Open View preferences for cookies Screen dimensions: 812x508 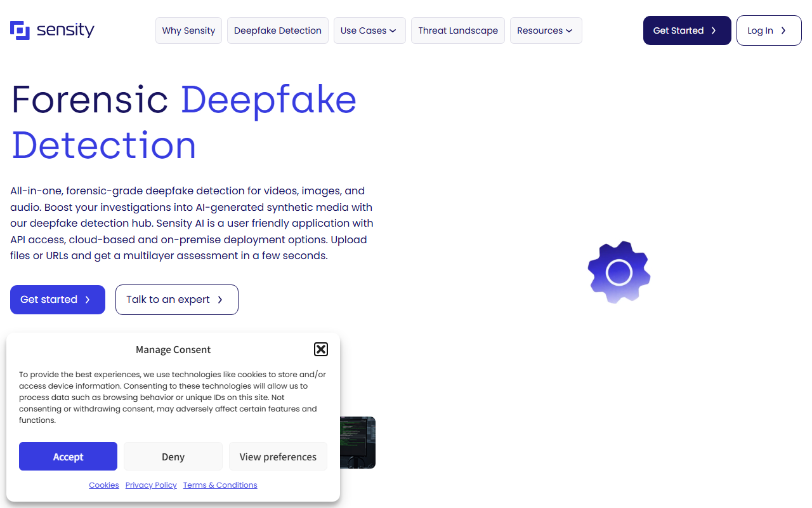pyautogui.click(x=278, y=457)
